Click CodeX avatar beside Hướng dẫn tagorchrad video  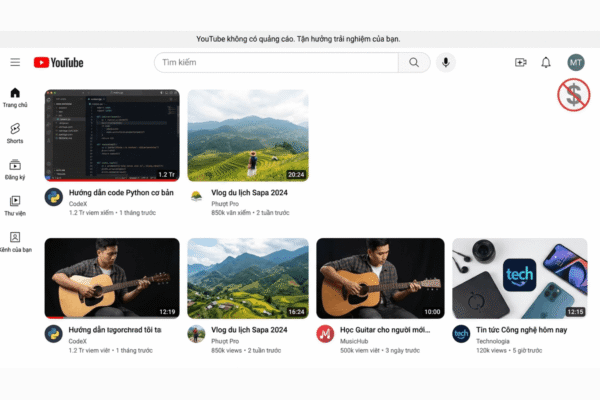coord(54,334)
